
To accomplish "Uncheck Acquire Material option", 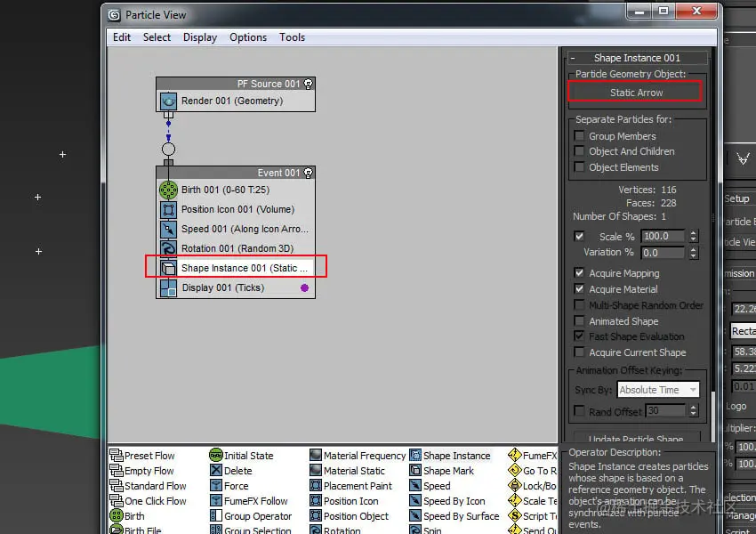I will (580, 289).
